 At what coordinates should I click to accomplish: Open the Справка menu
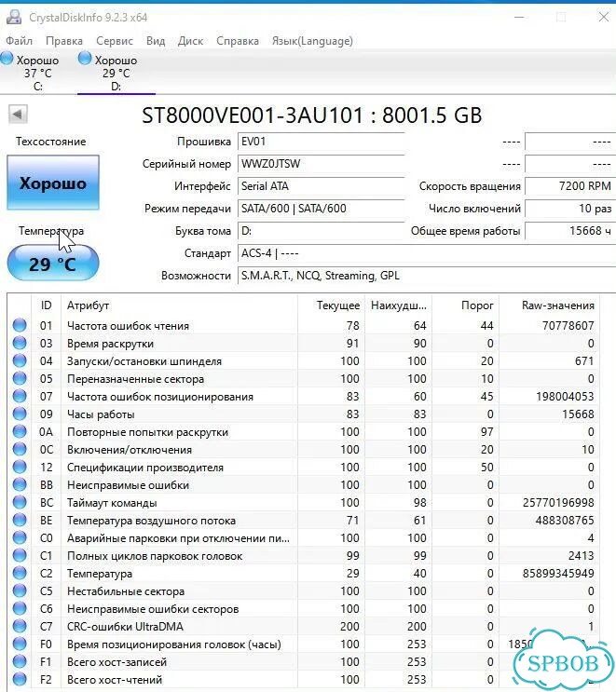238,41
